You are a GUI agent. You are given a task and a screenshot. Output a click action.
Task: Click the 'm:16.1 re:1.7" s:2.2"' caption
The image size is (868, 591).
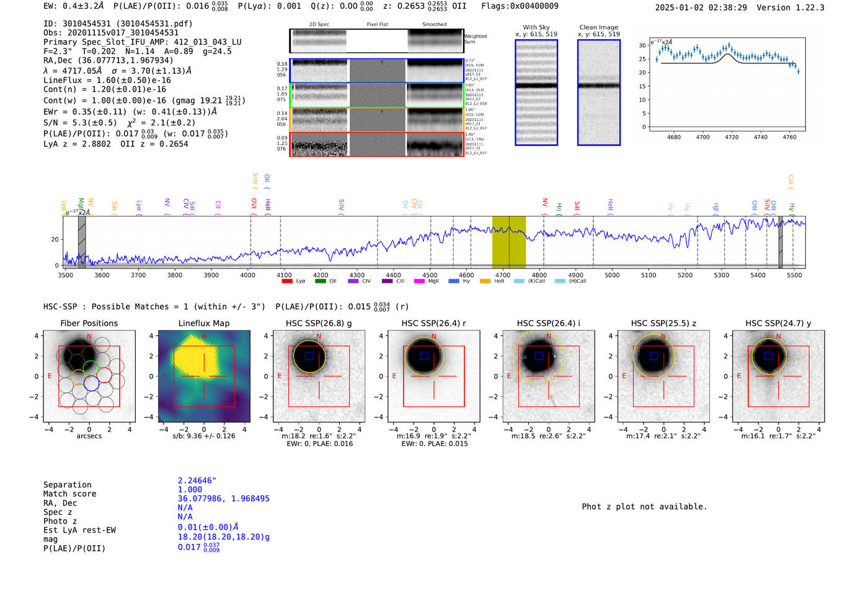click(x=779, y=436)
